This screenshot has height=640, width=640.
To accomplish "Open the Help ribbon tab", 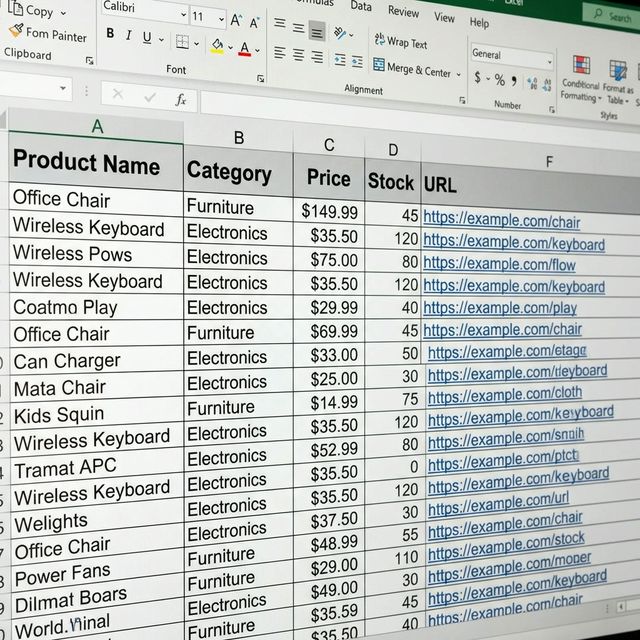I will [x=479, y=22].
